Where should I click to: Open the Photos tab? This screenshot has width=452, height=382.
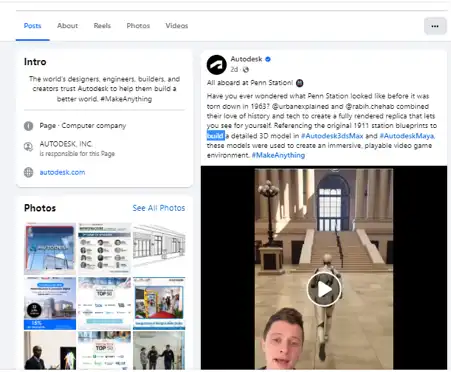point(138,26)
